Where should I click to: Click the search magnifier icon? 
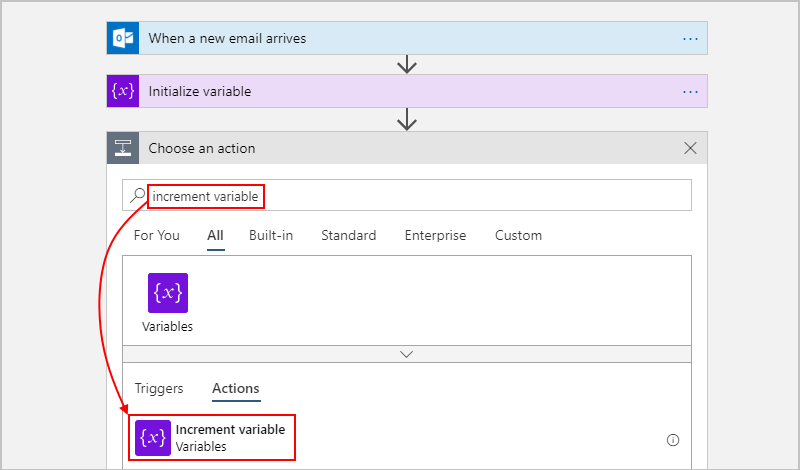(138, 197)
